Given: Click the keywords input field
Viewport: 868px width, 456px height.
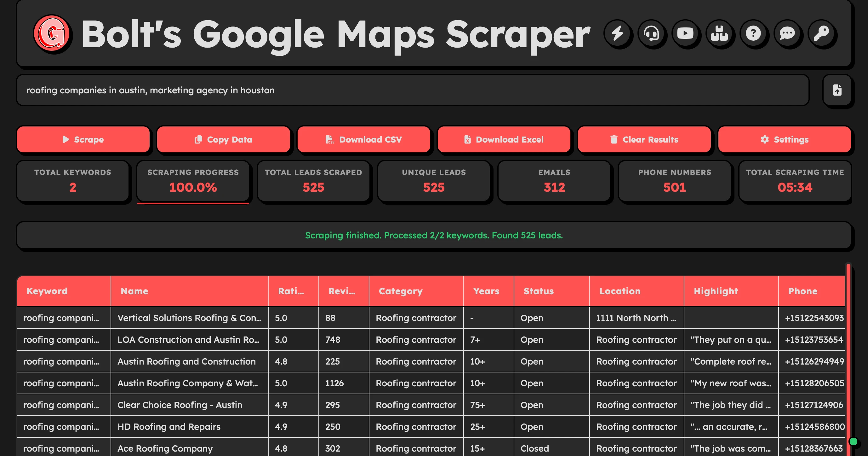Looking at the screenshot, I should 413,90.
